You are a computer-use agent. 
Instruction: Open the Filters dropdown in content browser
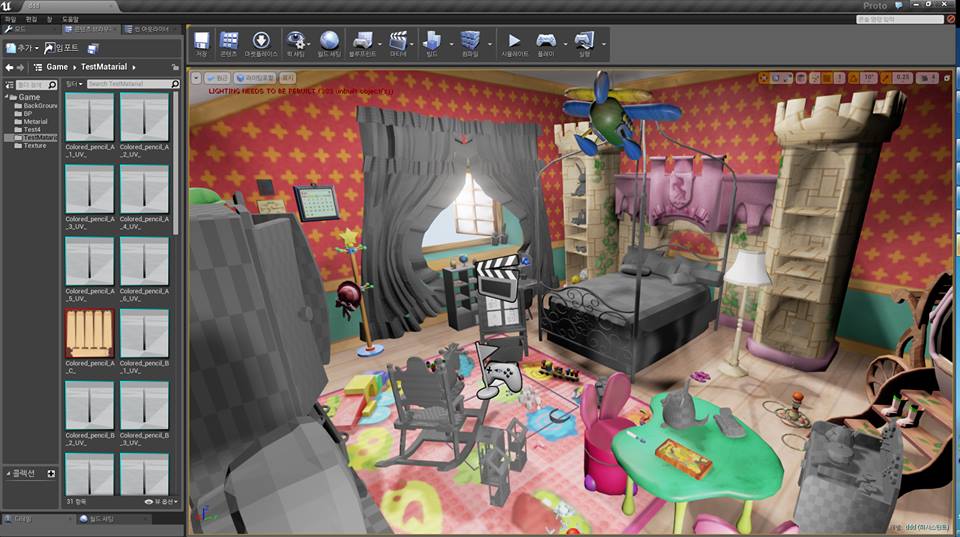click(x=74, y=84)
